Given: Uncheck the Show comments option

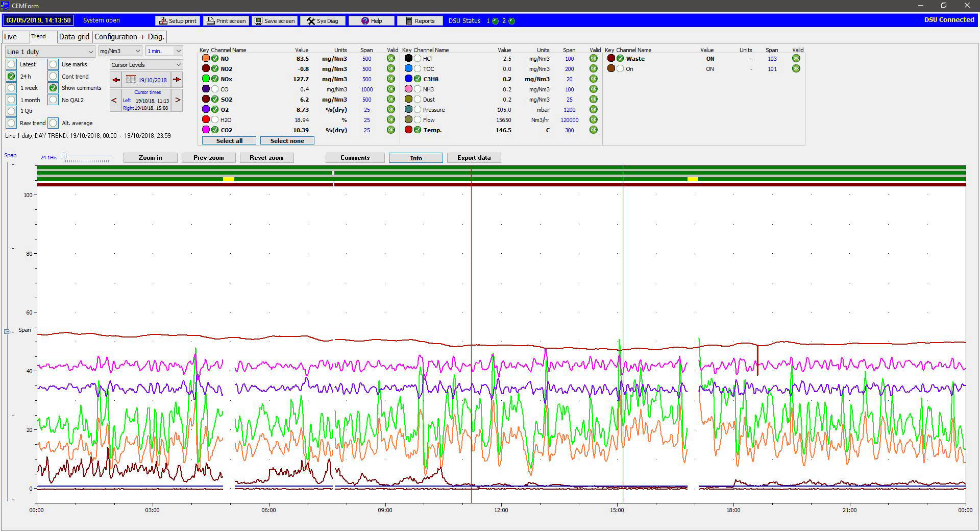Looking at the screenshot, I should tap(53, 88).
